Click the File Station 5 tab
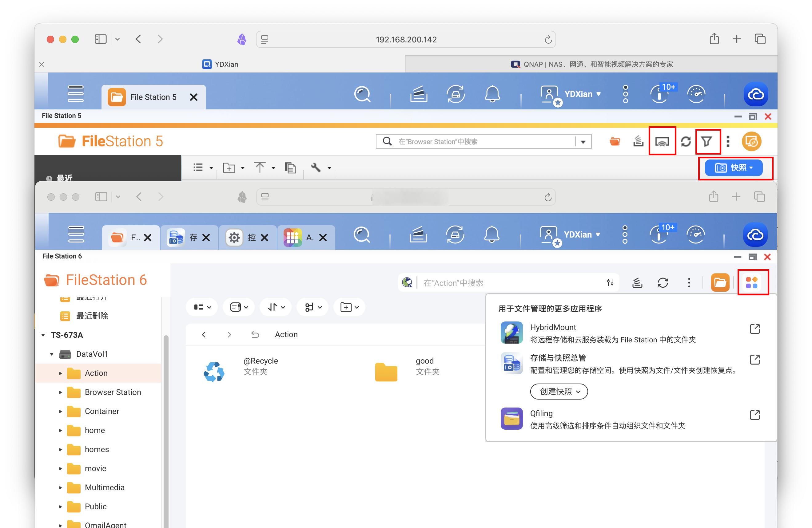This screenshot has width=812, height=528. tap(153, 97)
